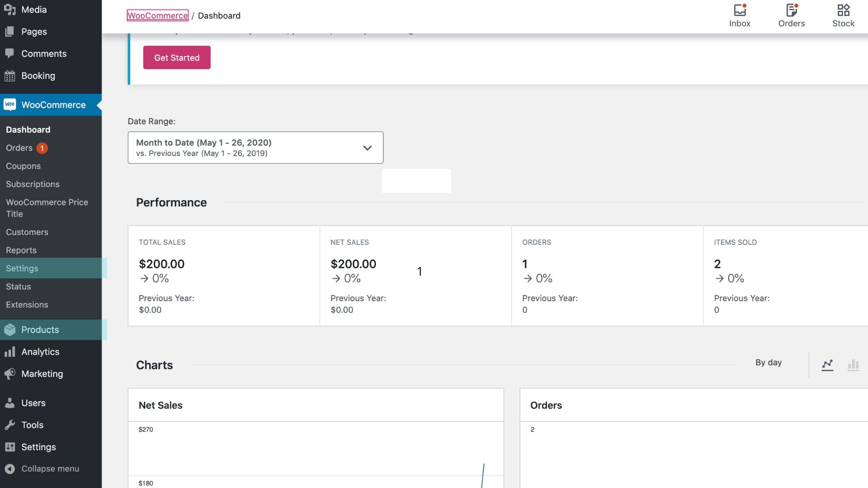
Task: Open the Subscriptions submenu item
Action: click(33, 184)
